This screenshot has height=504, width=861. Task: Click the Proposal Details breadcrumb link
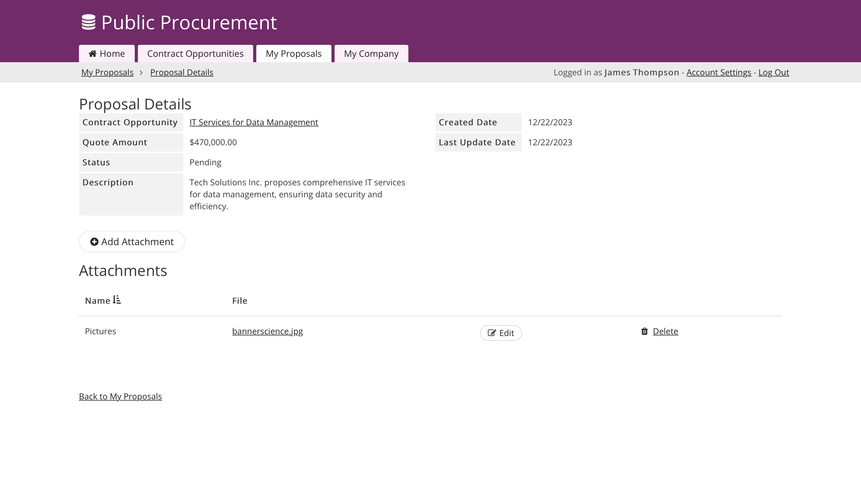[181, 72]
